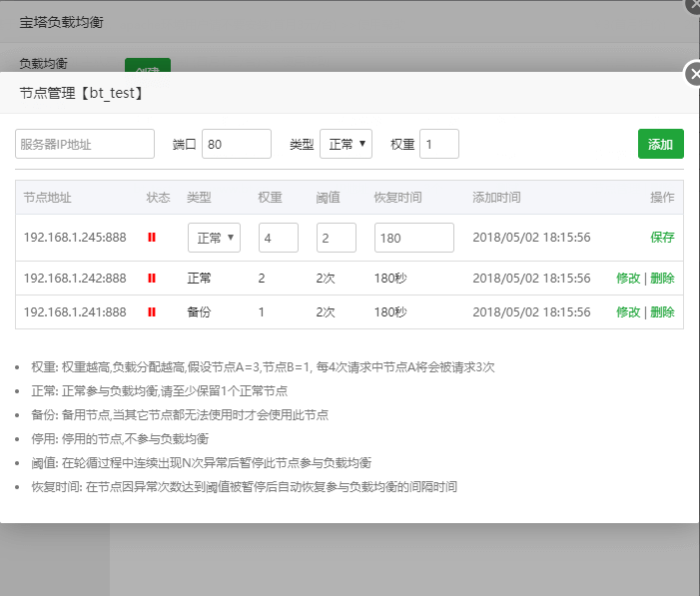The image size is (700, 596).
Task: Click the weight field showing 4
Action: (278, 238)
